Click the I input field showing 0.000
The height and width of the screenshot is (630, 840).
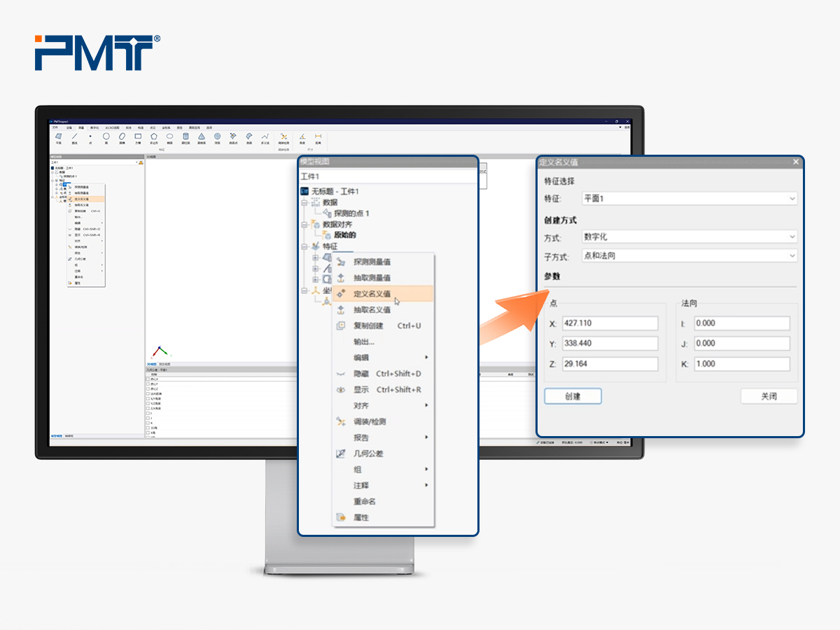pyautogui.click(x=741, y=323)
